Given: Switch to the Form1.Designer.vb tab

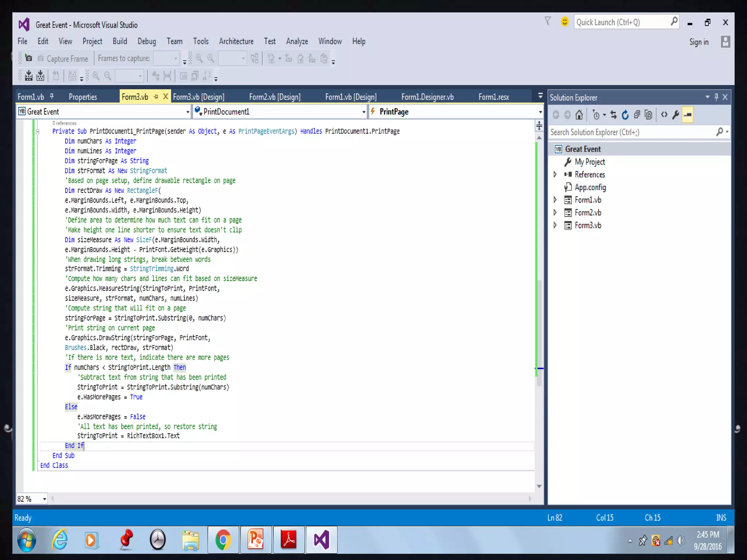Looking at the screenshot, I should click(427, 97).
